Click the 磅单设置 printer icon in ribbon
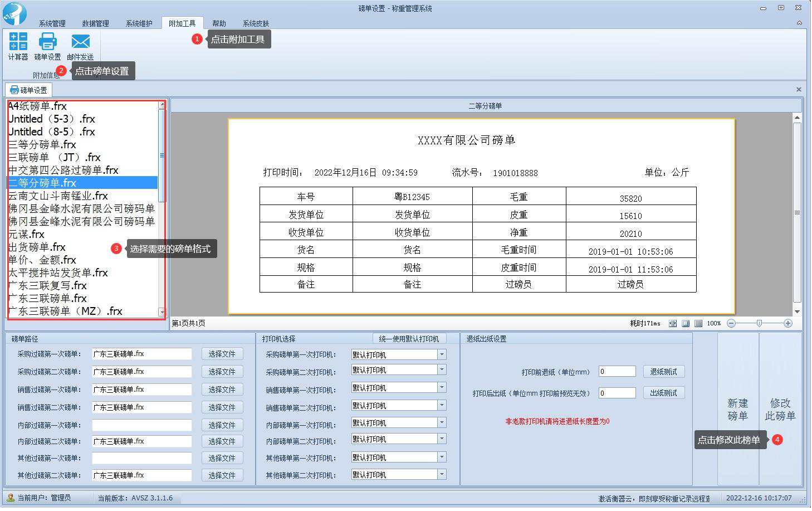Image resolution: width=812 pixels, height=511 pixels. pyautogui.click(x=47, y=46)
